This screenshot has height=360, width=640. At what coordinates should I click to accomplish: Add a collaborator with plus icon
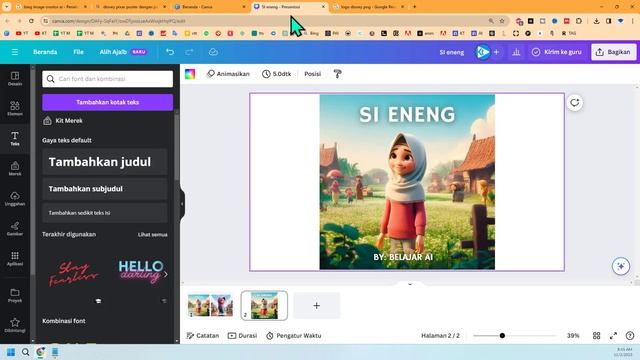click(x=496, y=52)
